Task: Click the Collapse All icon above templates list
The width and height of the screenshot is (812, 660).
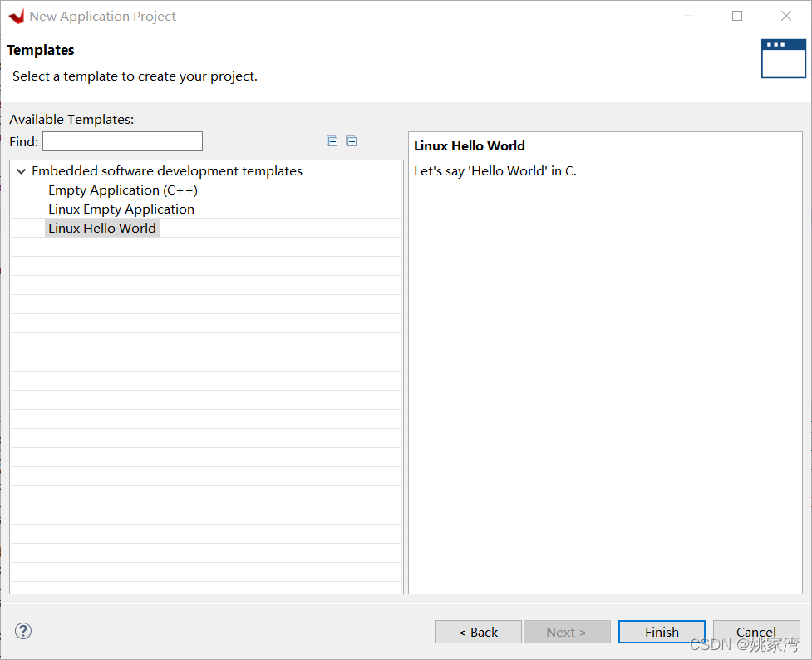Action: 332,141
